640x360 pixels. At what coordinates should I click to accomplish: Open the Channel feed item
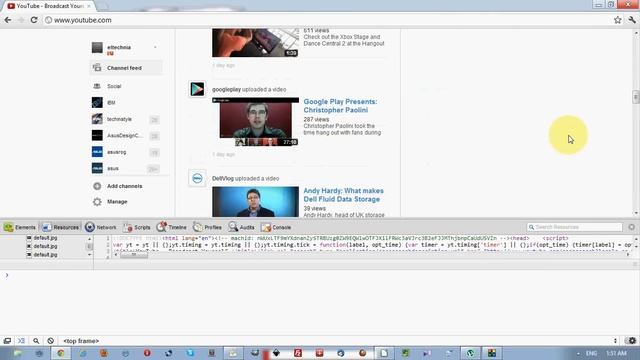tap(126, 68)
